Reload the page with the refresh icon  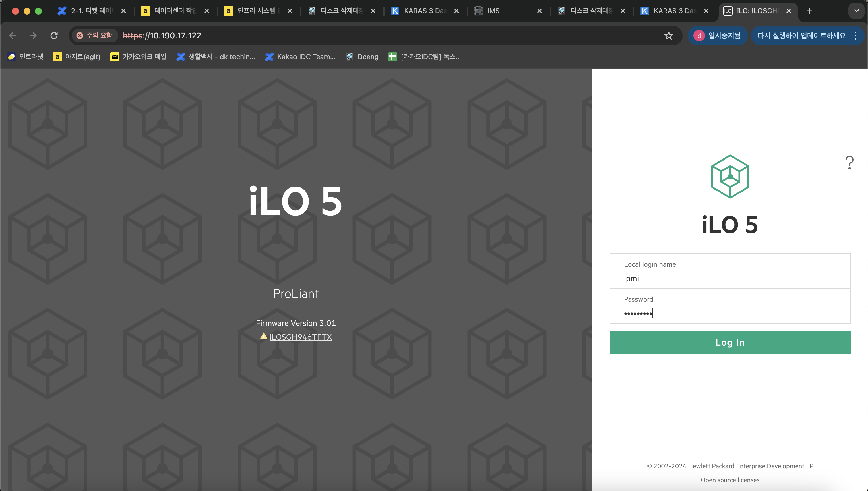click(54, 35)
